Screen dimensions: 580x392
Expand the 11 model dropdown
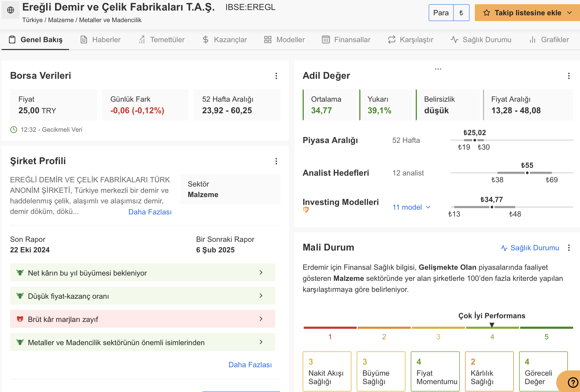tap(412, 207)
